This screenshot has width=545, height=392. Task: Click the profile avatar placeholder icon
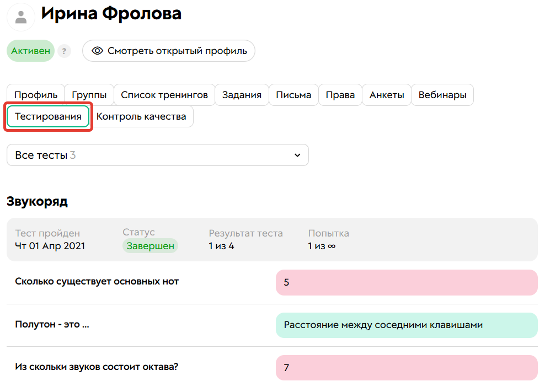pyautogui.click(x=20, y=17)
